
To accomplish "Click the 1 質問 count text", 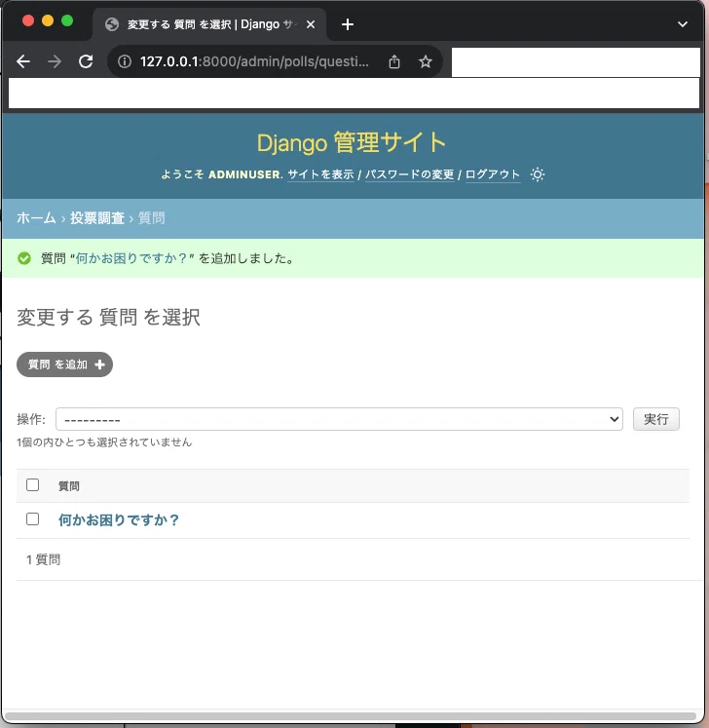I will click(43, 560).
